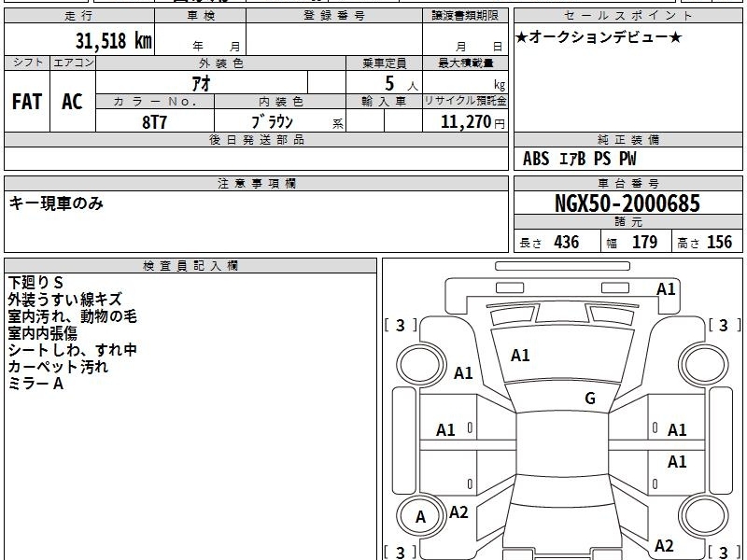Select the note 外装うすい線キズ
The height and width of the screenshot is (560, 747).
point(64,299)
